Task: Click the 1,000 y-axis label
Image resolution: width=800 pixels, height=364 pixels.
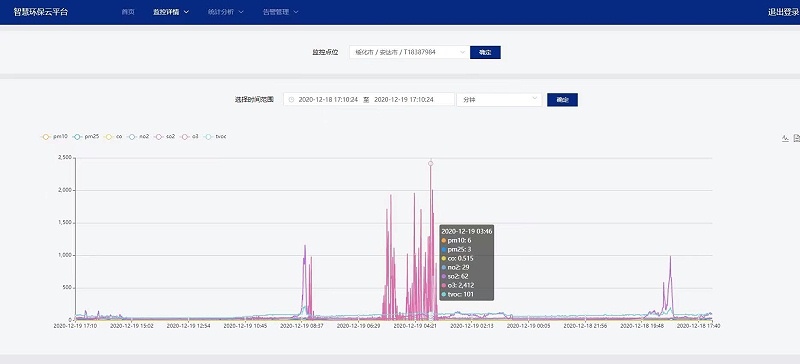Action: tap(65, 255)
